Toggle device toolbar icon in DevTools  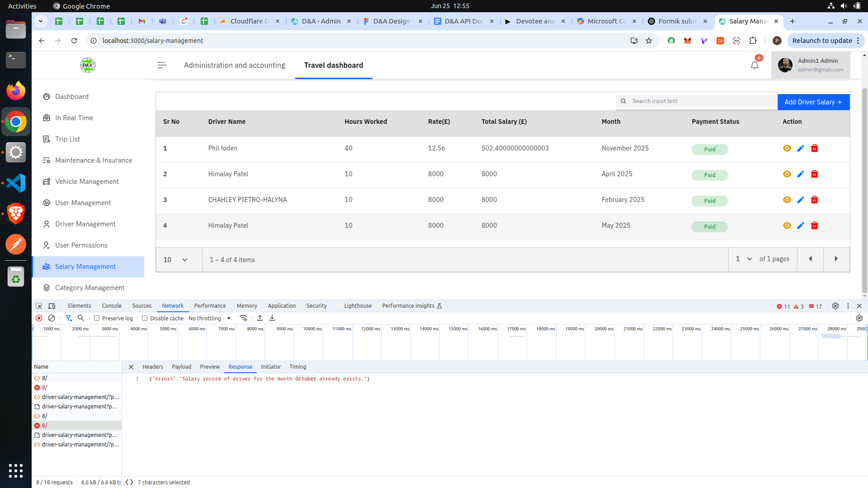pos(52,306)
